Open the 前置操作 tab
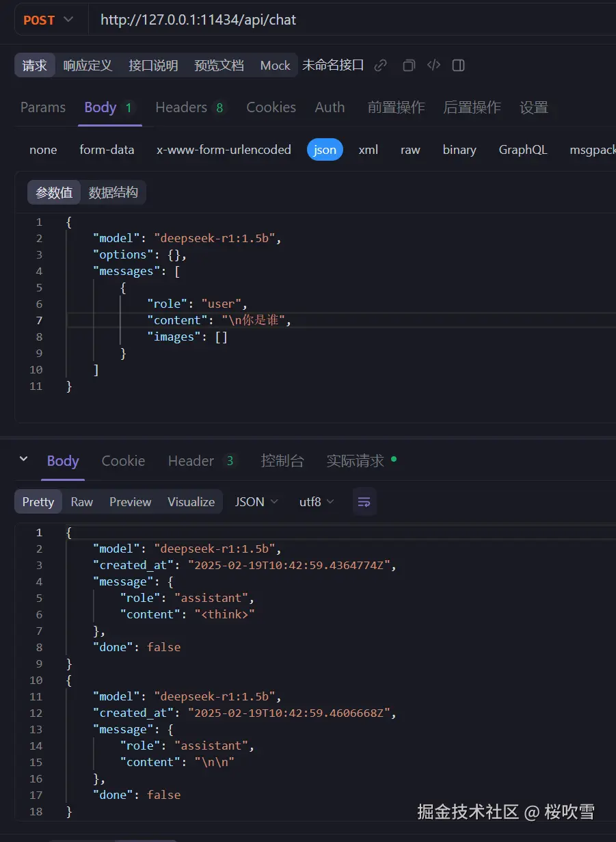This screenshot has height=842, width=616. point(396,107)
